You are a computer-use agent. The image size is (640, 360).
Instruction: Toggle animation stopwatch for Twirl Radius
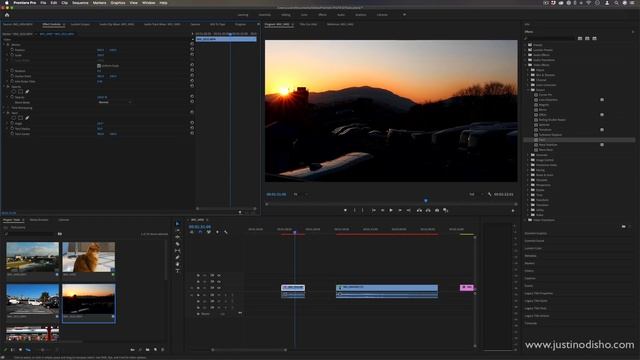12,129
